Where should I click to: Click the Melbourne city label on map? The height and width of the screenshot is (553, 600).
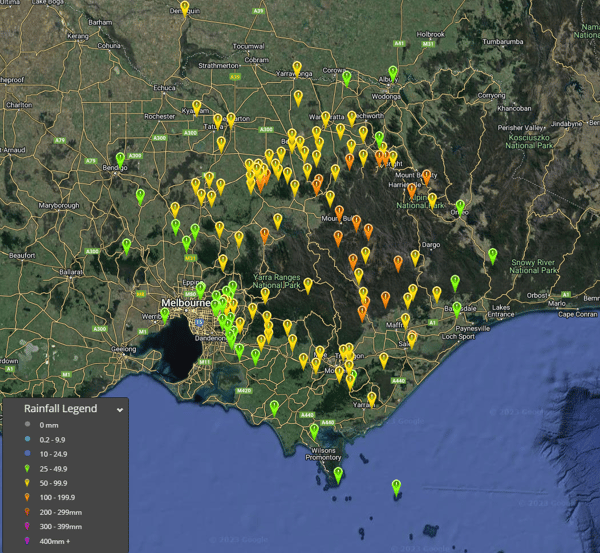point(185,302)
